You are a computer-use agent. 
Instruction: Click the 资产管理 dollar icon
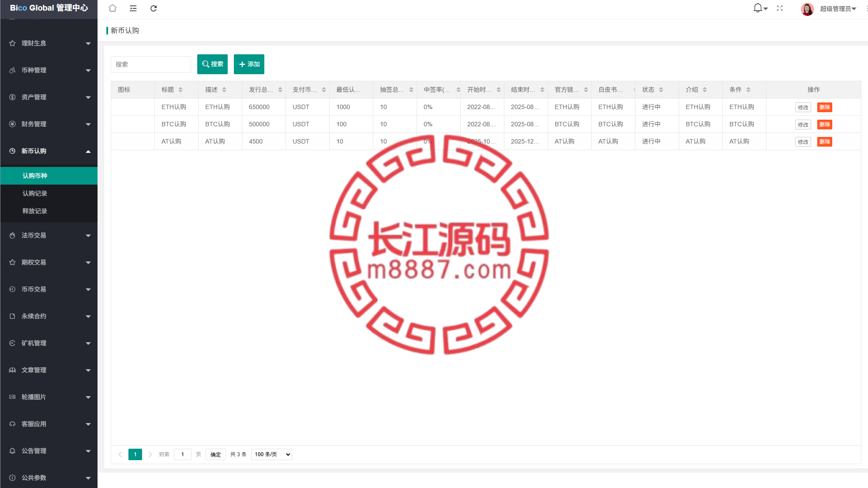tap(12, 97)
